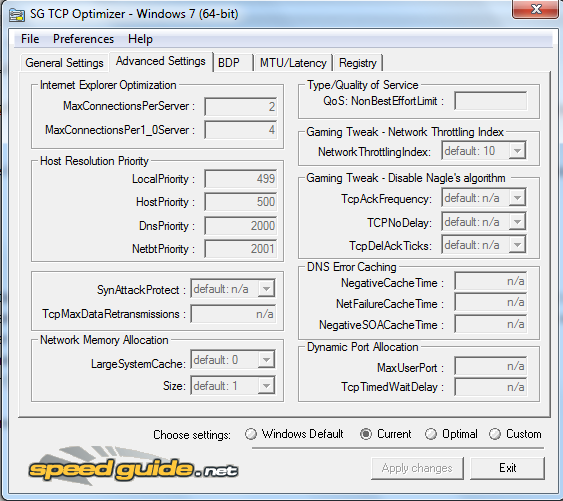Click the MaxUserPort input field
The image size is (563, 501).
pos(491,366)
